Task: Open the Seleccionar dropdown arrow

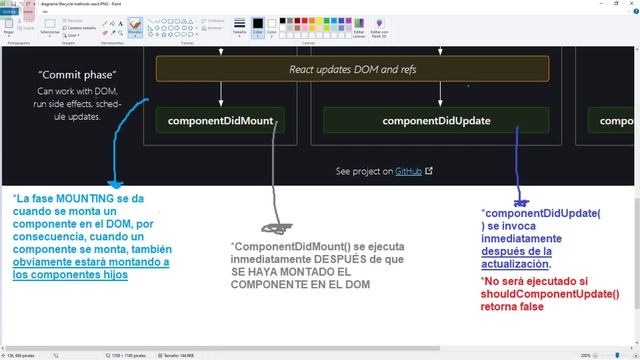Action: [50, 36]
